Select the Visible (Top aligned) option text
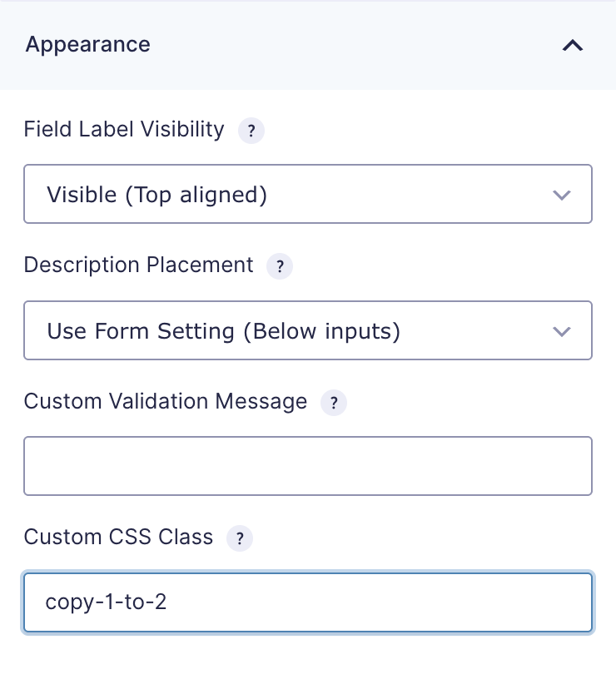 click(156, 195)
